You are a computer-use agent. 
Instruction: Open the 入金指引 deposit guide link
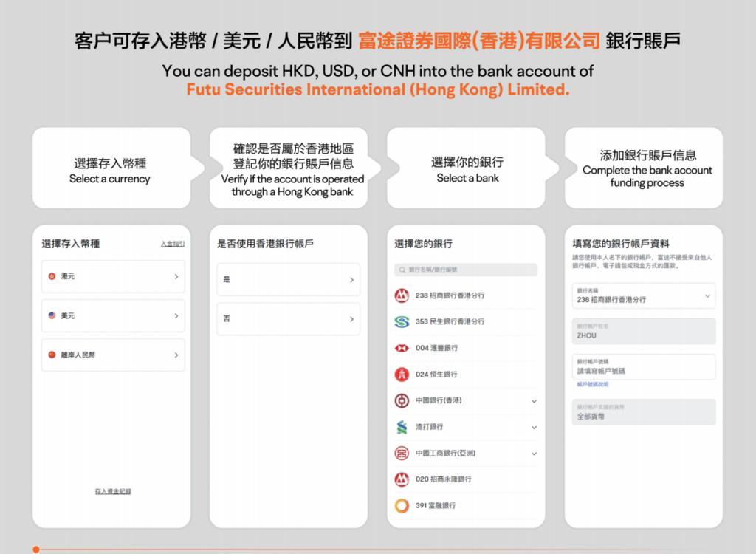(x=173, y=244)
